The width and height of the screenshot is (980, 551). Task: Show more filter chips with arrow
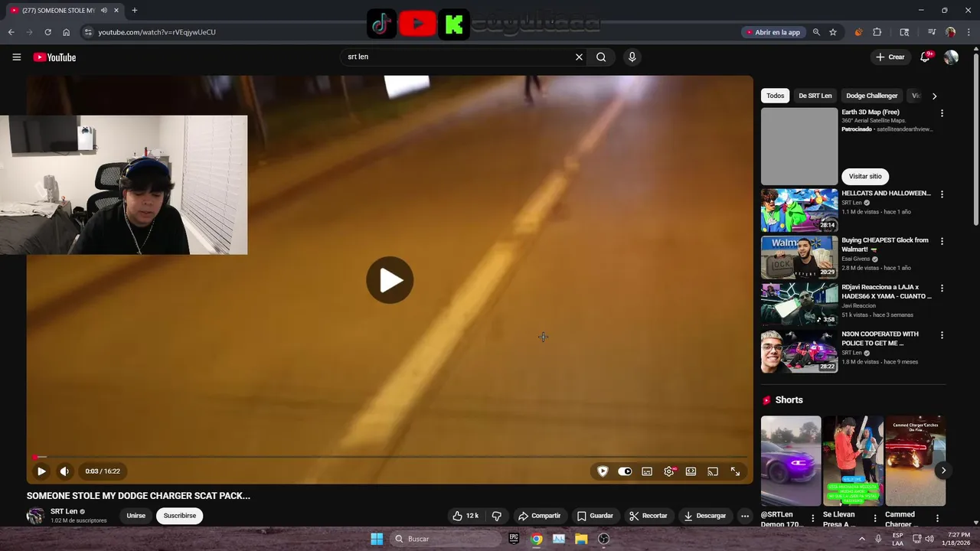(x=934, y=96)
